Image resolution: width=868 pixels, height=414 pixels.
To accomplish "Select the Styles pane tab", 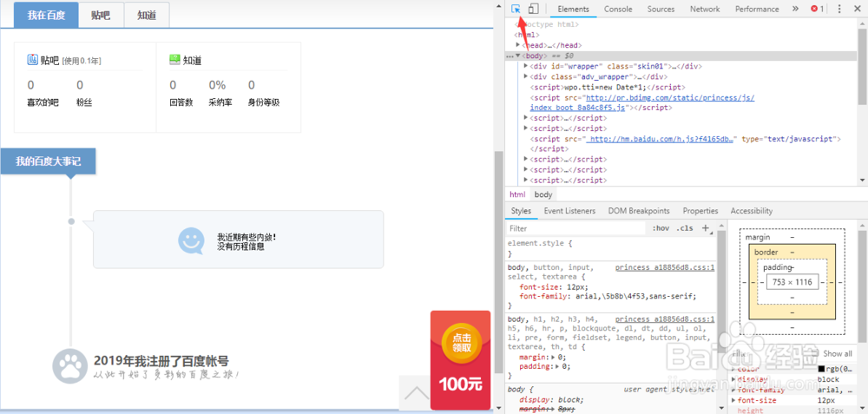I will (521, 211).
